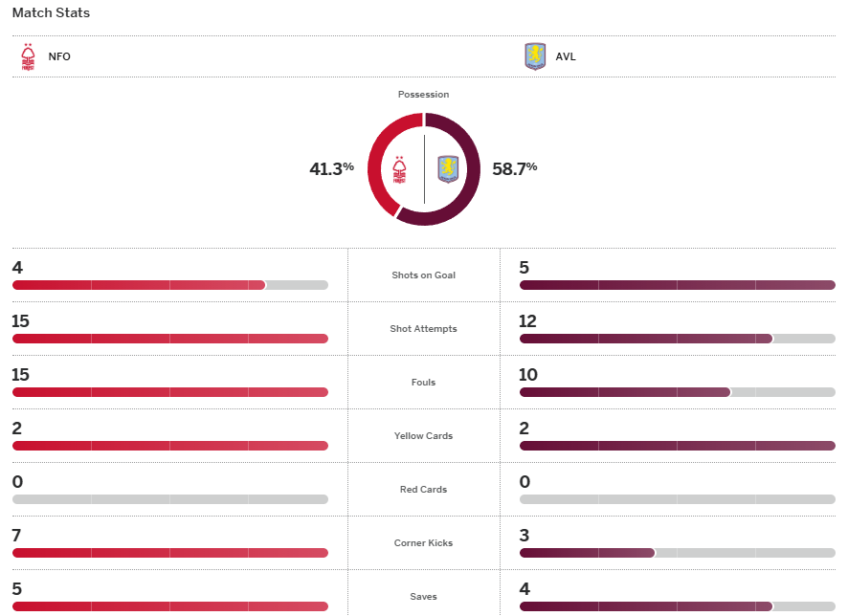Select the Yellow Cards stat label
848x616 pixels.
click(423, 436)
